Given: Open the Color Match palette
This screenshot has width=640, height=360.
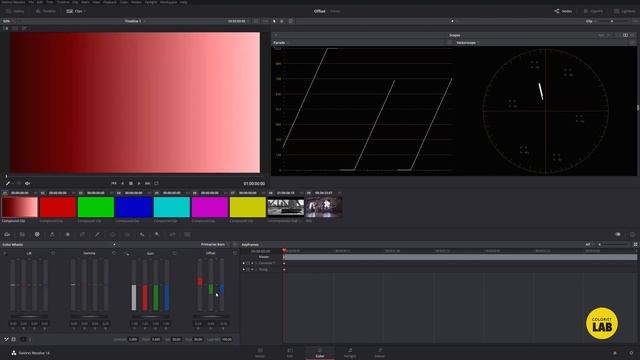Looking at the screenshot, I should pyautogui.click(x=22, y=235).
